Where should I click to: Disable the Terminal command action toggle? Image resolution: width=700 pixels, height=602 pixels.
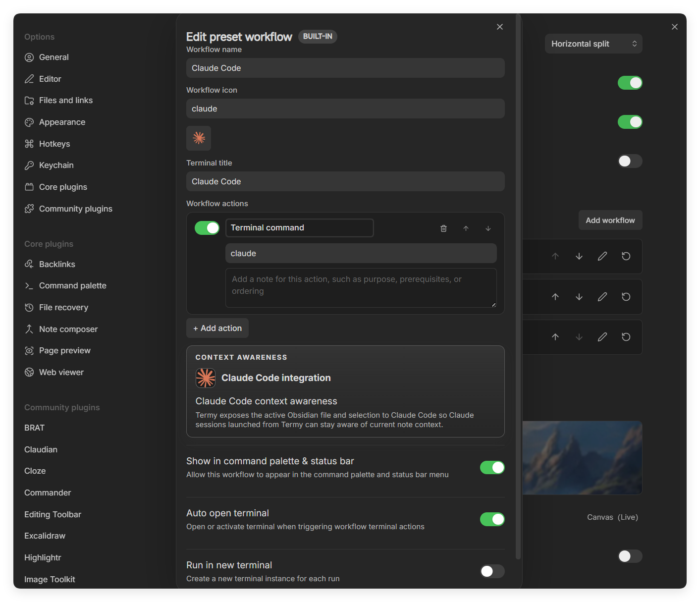(207, 228)
